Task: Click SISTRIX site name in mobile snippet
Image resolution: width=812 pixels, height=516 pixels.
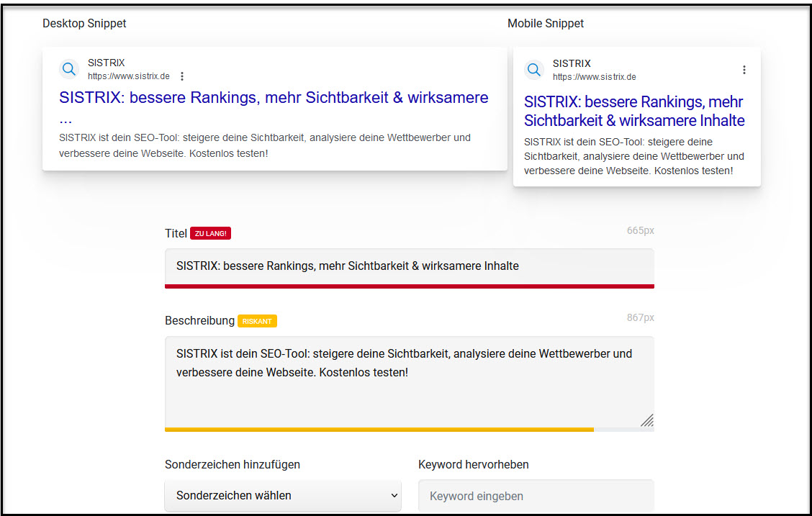Action: (571, 63)
